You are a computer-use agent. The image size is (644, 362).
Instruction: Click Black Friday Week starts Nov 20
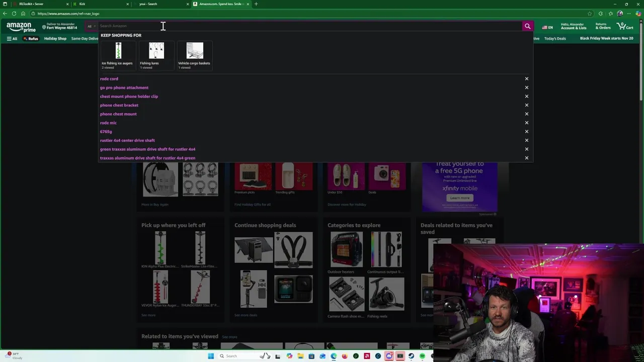606,38
